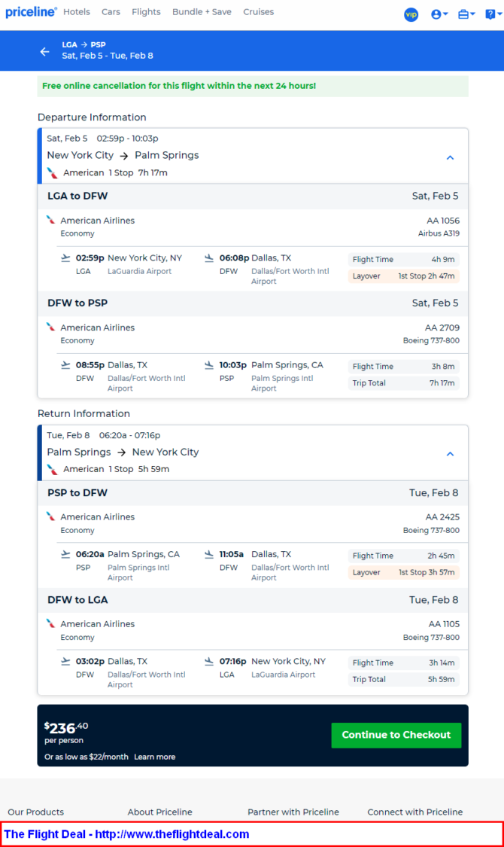504x847 pixels.
Task: Click Continue to Checkout button
Action: click(x=396, y=735)
